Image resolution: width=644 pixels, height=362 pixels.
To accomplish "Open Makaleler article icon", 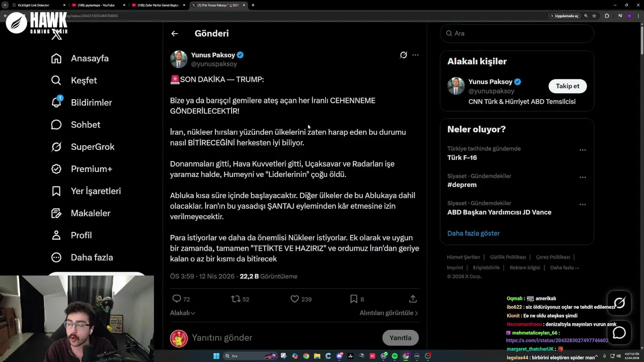I will point(56,213).
